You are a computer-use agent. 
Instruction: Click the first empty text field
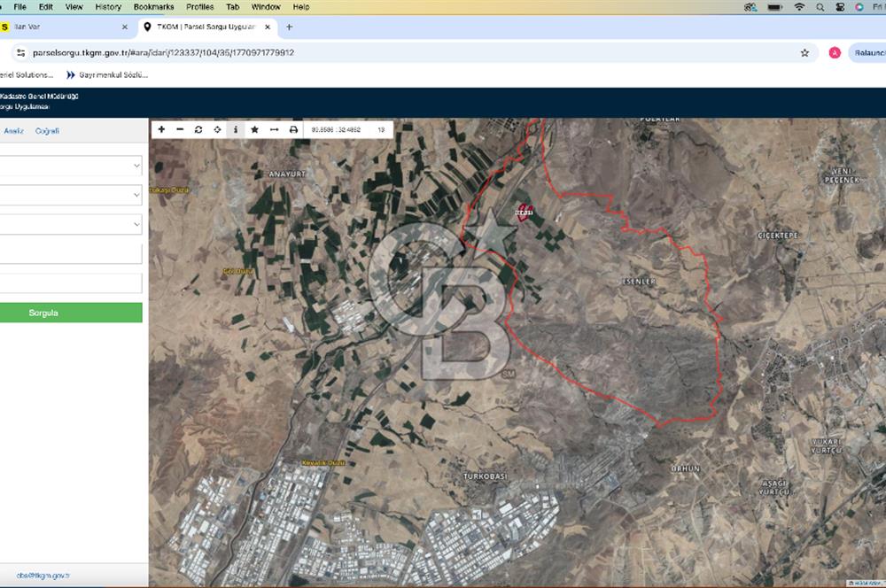[71, 254]
